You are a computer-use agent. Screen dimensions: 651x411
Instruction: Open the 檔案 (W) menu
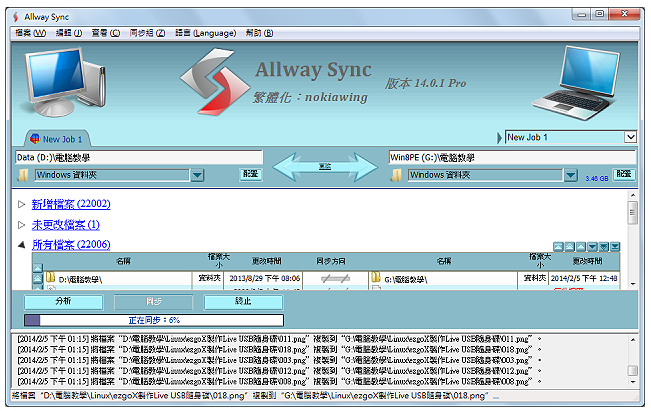point(30,33)
